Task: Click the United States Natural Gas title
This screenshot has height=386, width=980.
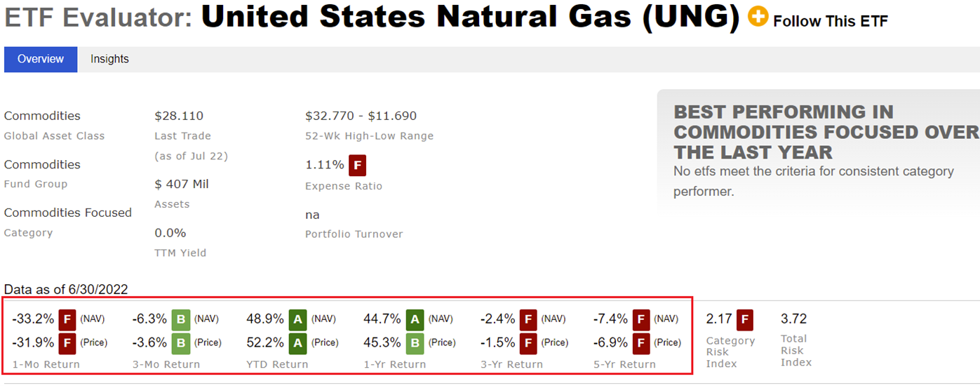Action: 470,18
